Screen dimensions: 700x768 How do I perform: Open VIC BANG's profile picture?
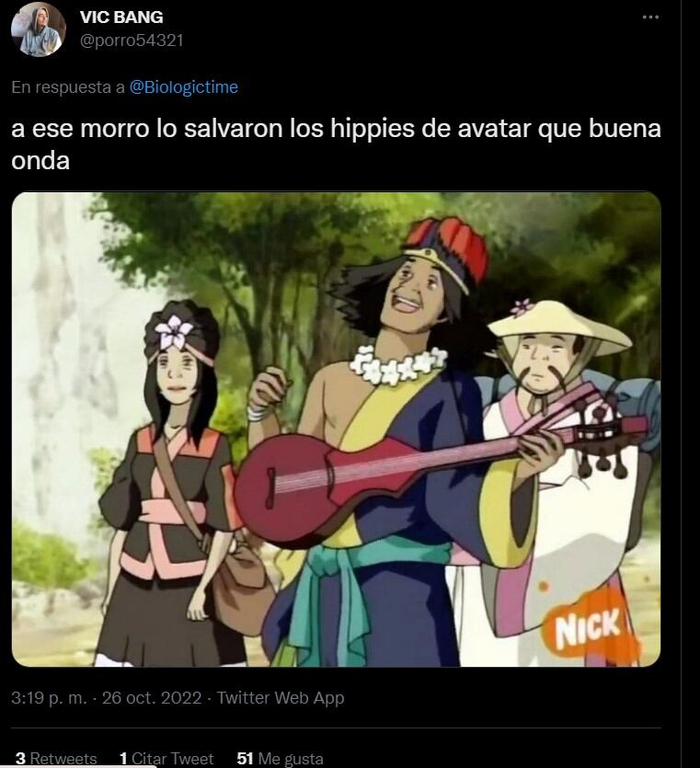pyautogui.click(x=39, y=29)
